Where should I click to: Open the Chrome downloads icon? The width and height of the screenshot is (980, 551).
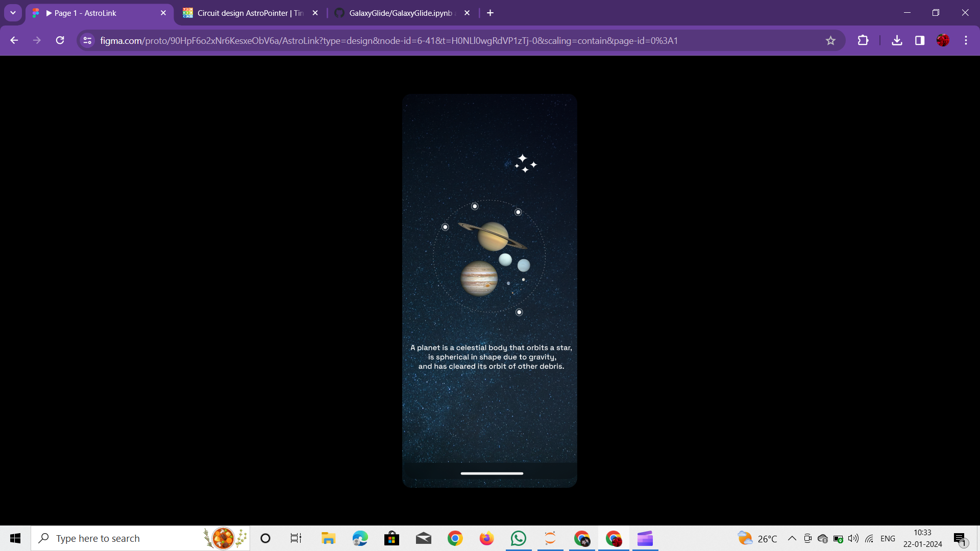coord(897,41)
